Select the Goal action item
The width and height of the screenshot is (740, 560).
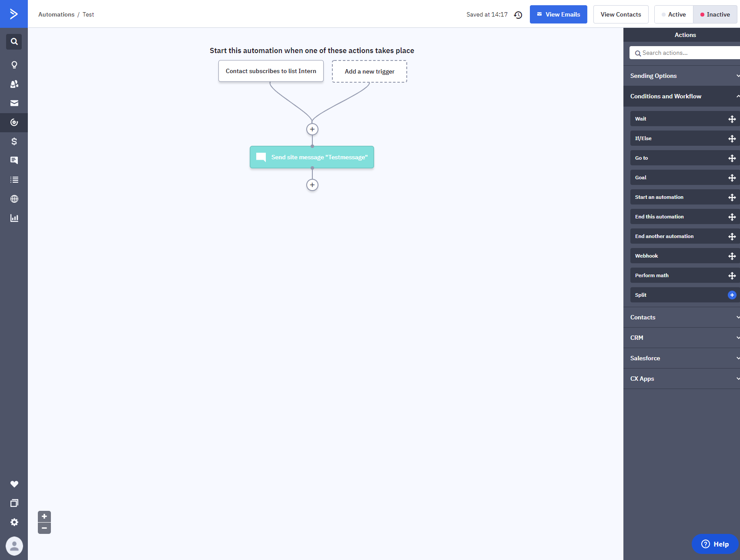coord(685,178)
